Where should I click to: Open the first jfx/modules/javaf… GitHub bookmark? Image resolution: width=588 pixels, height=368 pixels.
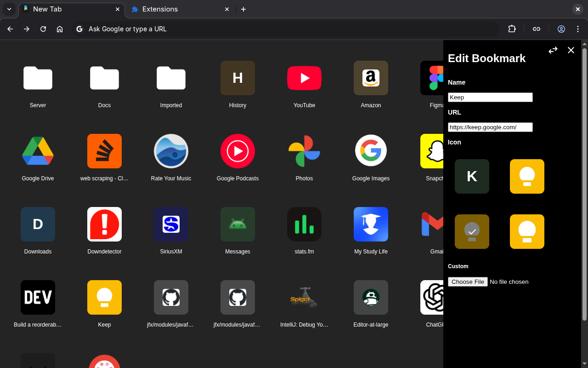pyautogui.click(x=171, y=298)
